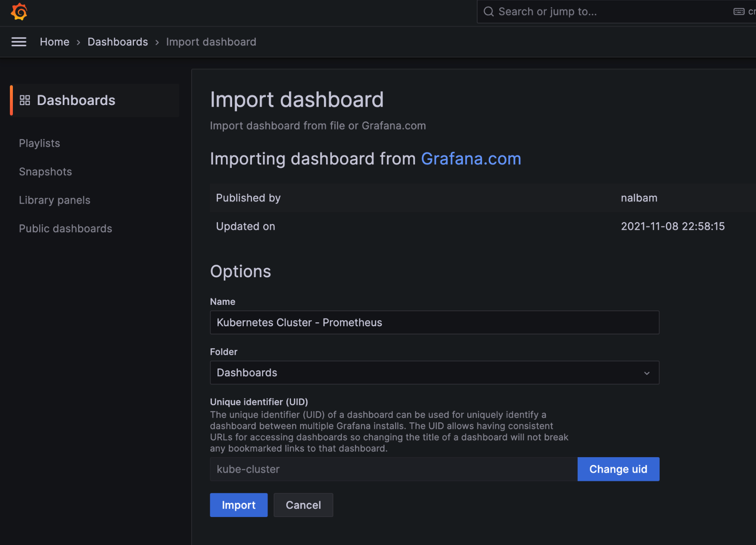This screenshot has height=545, width=756.
Task: Open Snapshots from sidebar
Action: point(45,172)
